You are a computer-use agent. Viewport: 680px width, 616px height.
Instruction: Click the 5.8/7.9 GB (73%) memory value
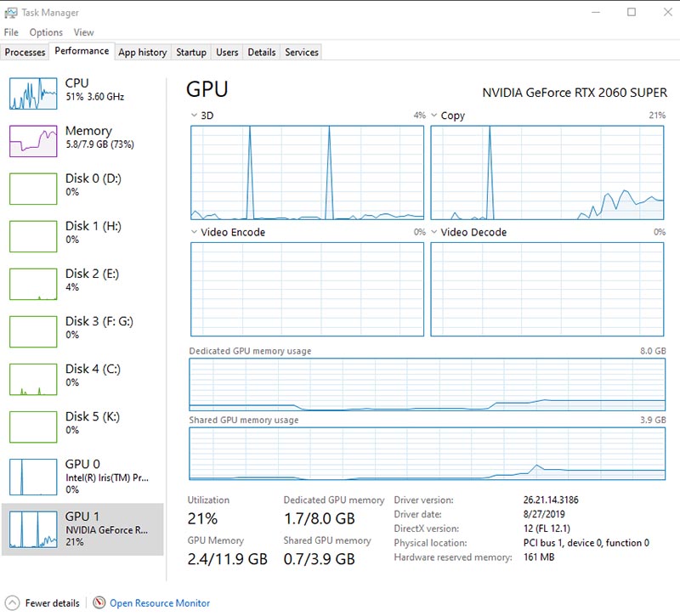[99, 144]
